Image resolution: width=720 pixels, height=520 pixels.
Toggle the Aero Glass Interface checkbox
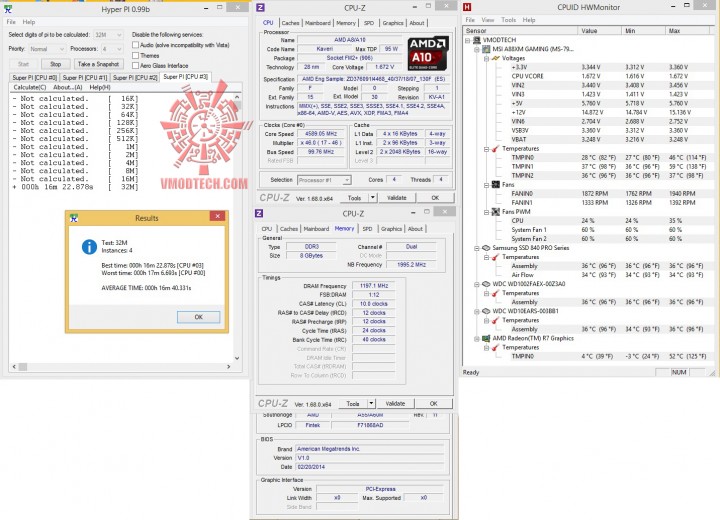coord(135,66)
